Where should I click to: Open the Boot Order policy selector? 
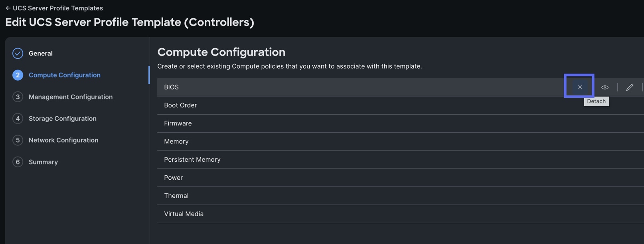point(279,105)
